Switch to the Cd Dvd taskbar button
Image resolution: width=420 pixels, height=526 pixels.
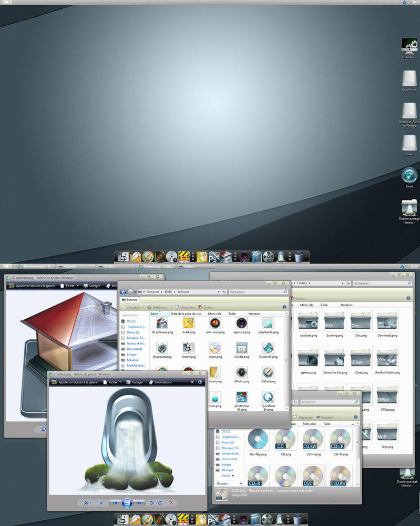tap(116, 266)
